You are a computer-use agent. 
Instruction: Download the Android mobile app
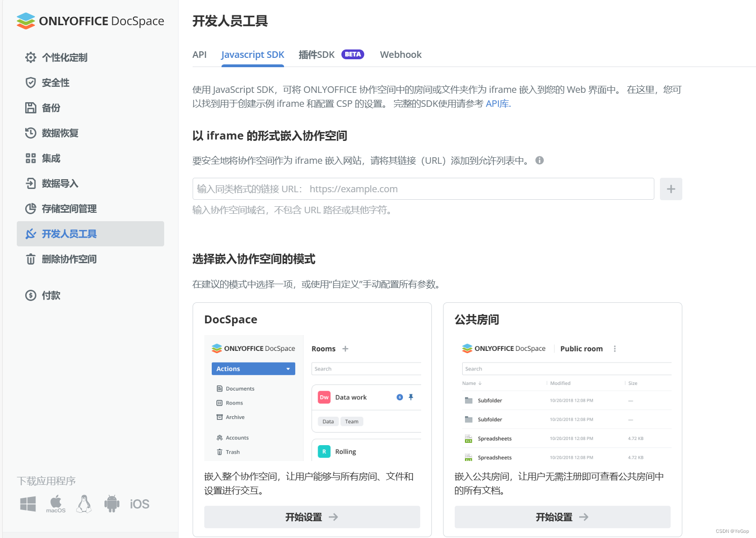112,504
